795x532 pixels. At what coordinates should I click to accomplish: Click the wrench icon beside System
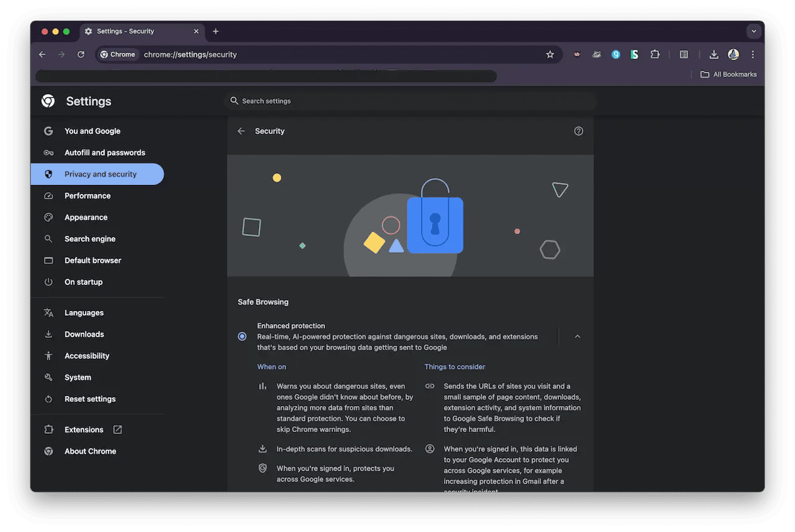pyautogui.click(x=48, y=378)
